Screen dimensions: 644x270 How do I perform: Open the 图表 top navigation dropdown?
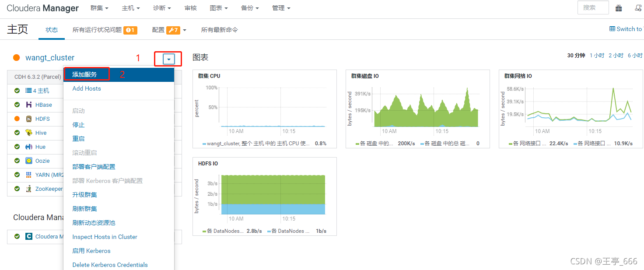click(219, 8)
